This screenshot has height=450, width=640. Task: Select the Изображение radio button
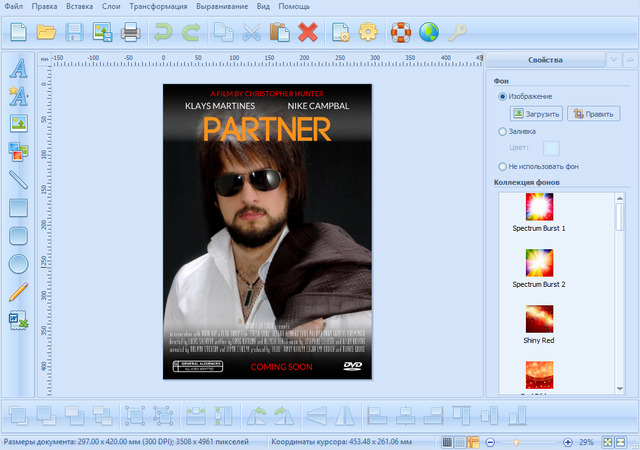(503, 96)
